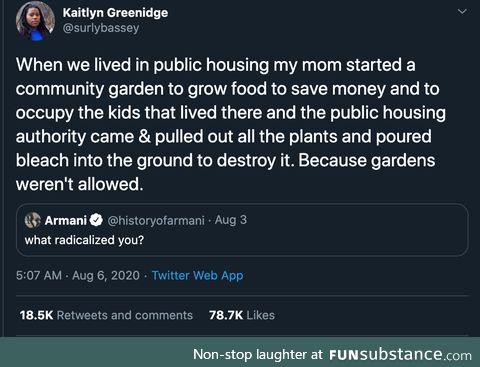Click the 5:07 AM timestamp
This screenshot has width=480, height=367.
point(39,276)
